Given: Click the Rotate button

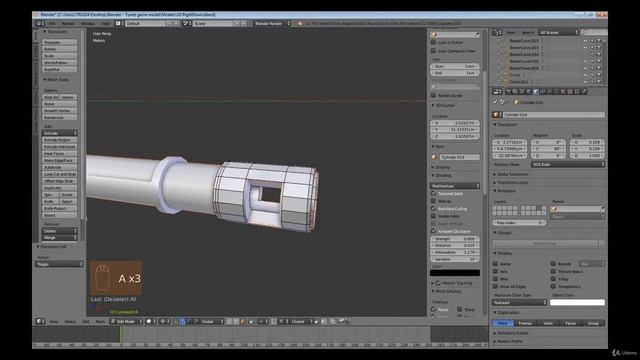Looking at the screenshot, I should tap(60, 49).
